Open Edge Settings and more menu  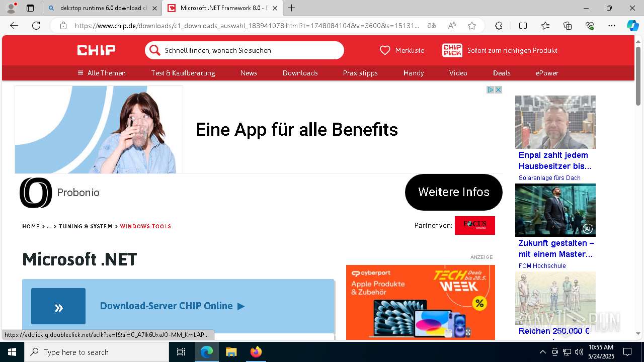[x=612, y=26]
